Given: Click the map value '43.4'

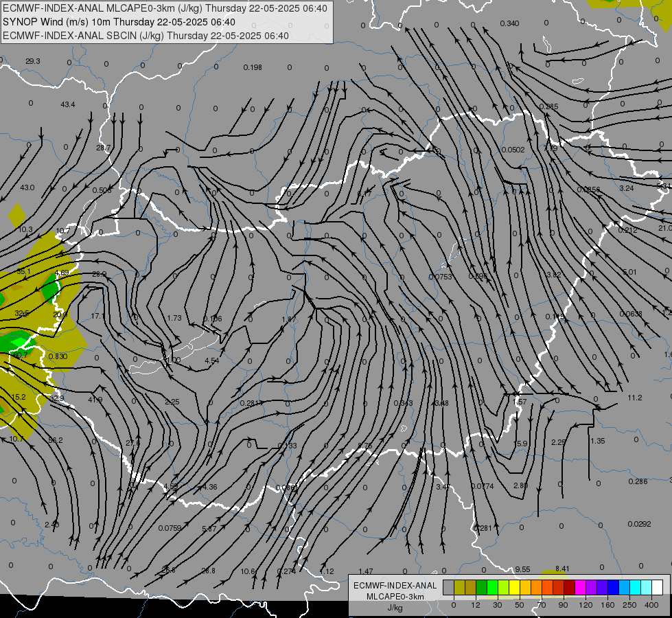Looking at the screenshot, I should (68, 104).
